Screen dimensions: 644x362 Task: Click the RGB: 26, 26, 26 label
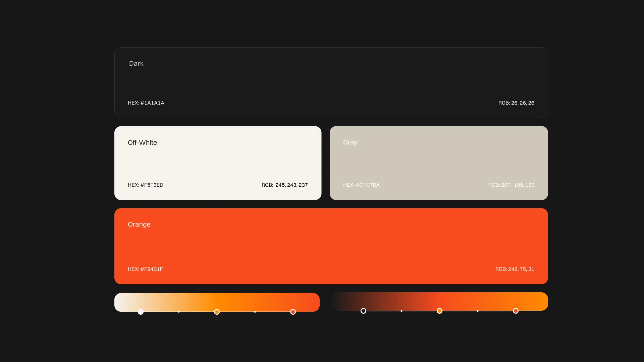point(516,103)
